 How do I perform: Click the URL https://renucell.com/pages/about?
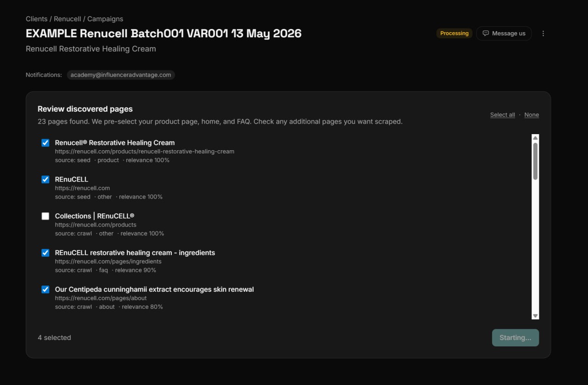click(101, 298)
